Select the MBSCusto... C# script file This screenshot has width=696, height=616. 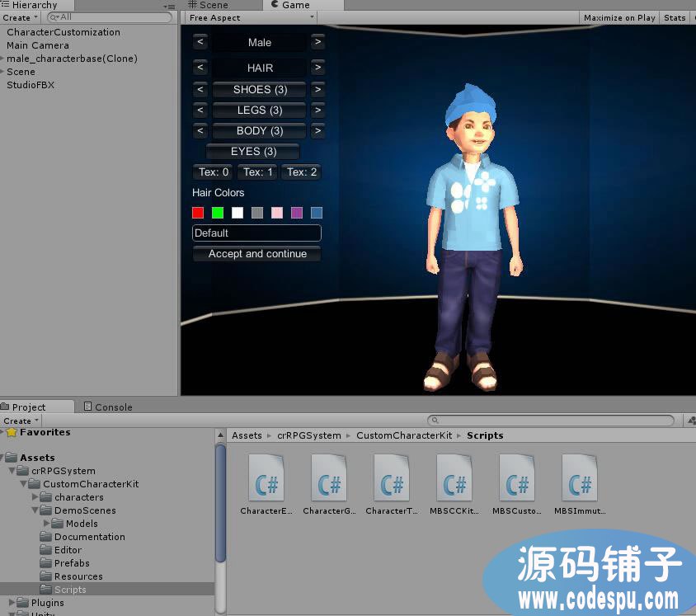[x=517, y=485]
